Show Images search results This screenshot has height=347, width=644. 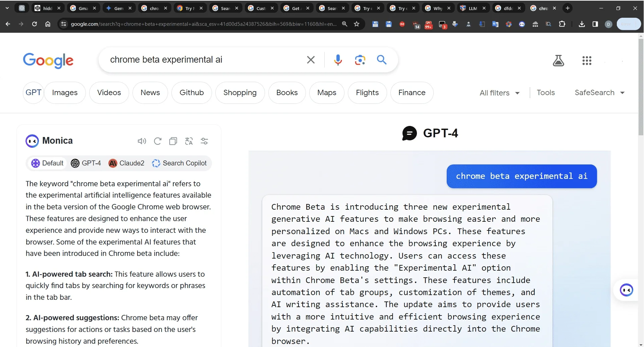[x=65, y=93]
